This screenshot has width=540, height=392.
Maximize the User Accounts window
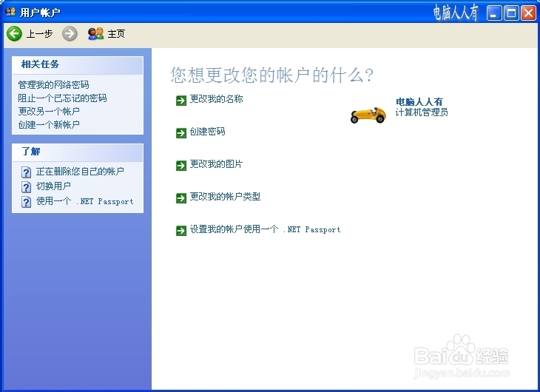[x=511, y=13]
